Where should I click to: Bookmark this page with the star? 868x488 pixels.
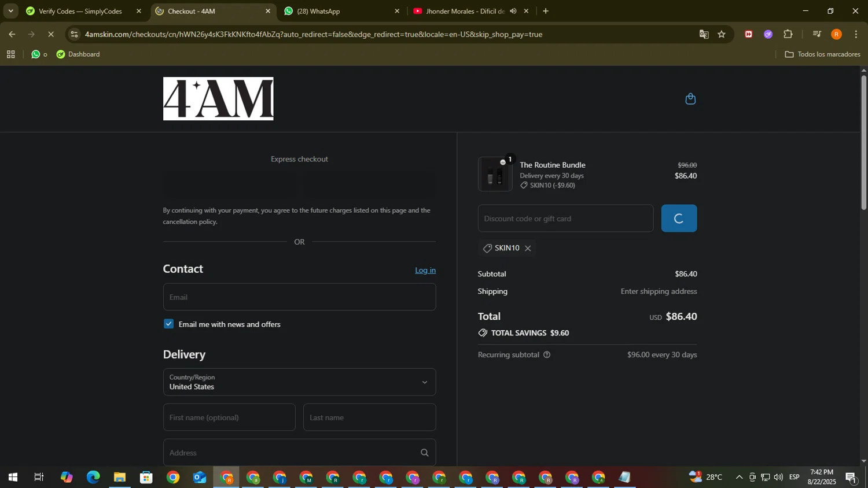722,34
